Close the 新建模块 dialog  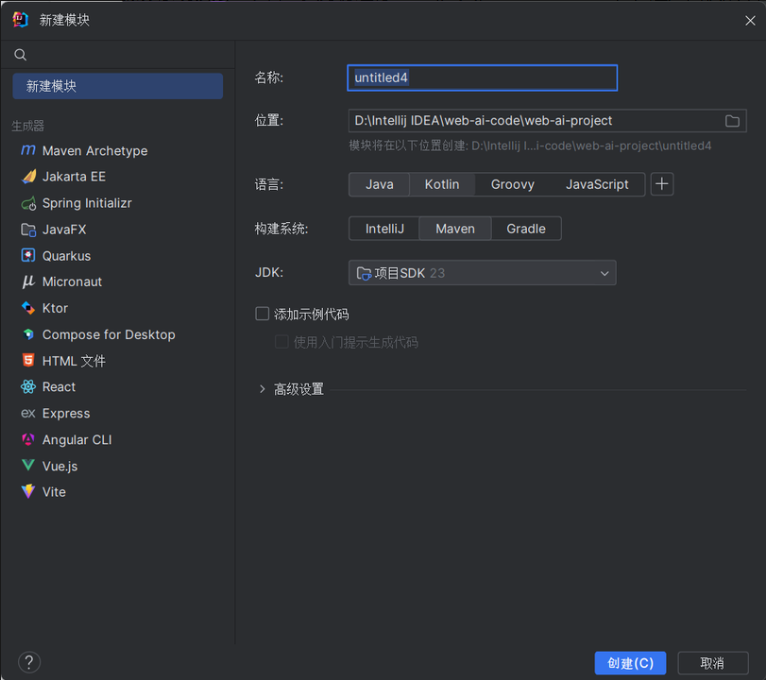(x=750, y=21)
